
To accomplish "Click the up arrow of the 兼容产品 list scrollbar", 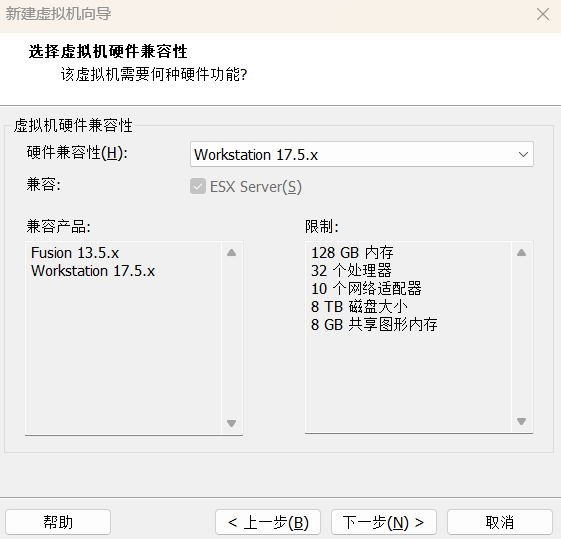I will pos(231,253).
